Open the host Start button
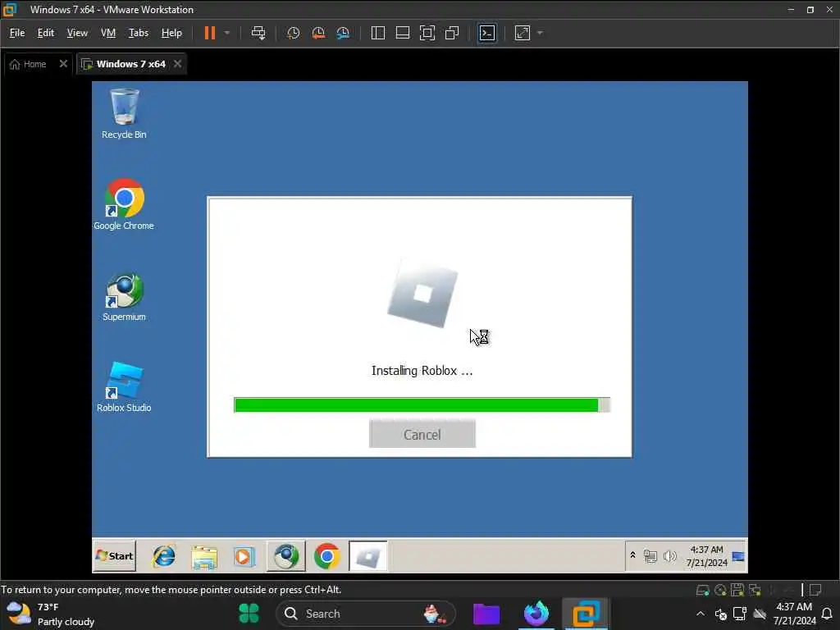This screenshot has width=840, height=630. (x=249, y=614)
